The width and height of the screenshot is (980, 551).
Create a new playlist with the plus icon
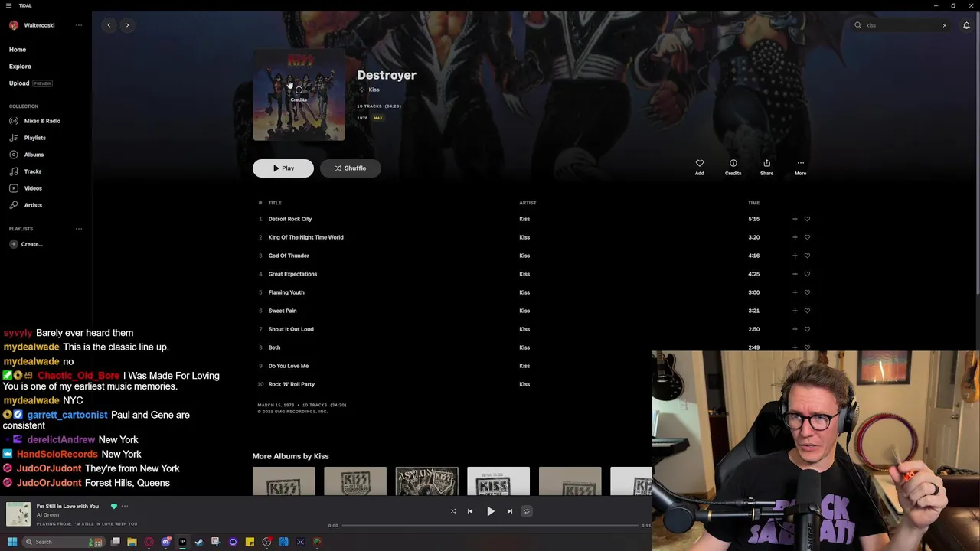[x=14, y=244]
